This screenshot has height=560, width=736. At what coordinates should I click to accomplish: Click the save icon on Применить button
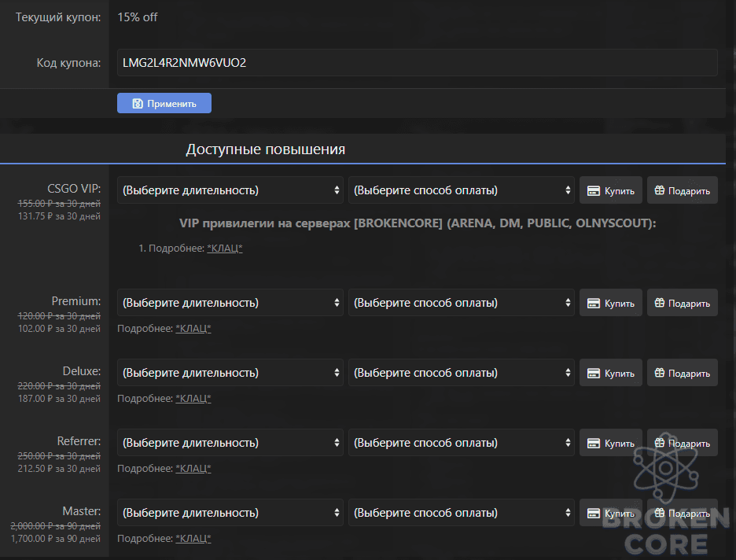coord(138,103)
